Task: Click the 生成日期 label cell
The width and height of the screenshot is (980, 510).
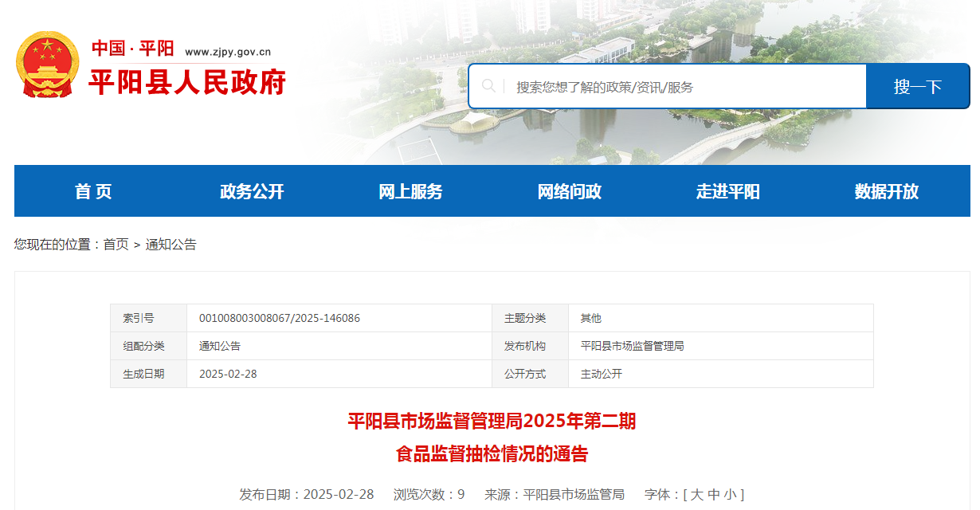Action: (149, 374)
